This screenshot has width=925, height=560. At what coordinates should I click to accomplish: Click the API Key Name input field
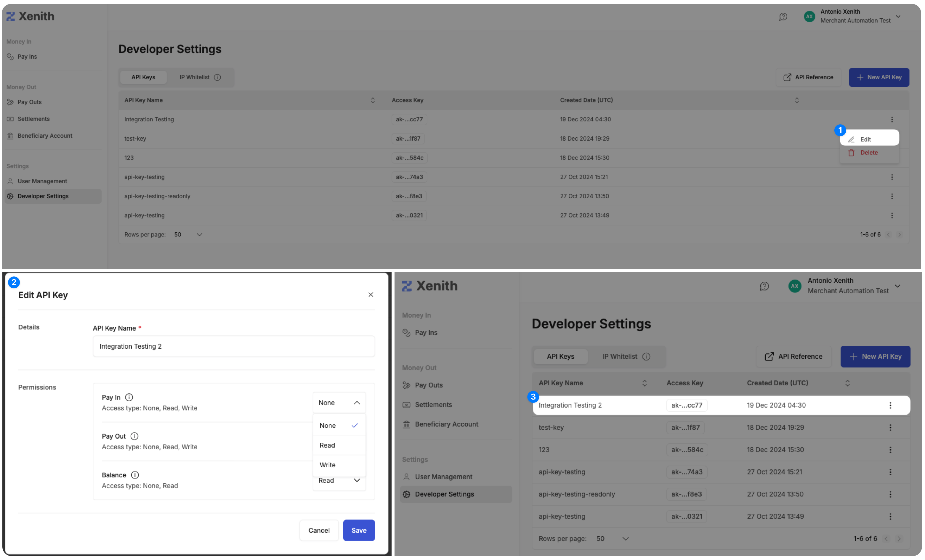pyautogui.click(x=233, y=346)
